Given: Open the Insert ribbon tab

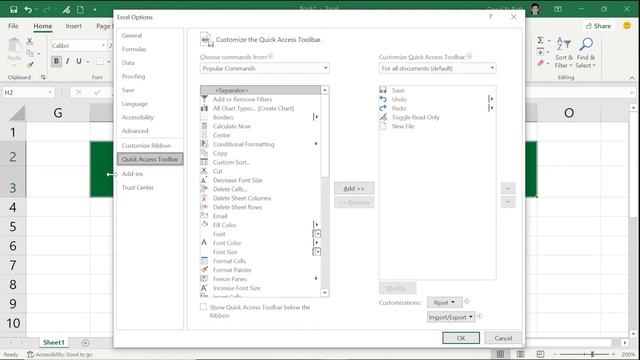Looking at the screenshot, I should click(x=73, y=26).
